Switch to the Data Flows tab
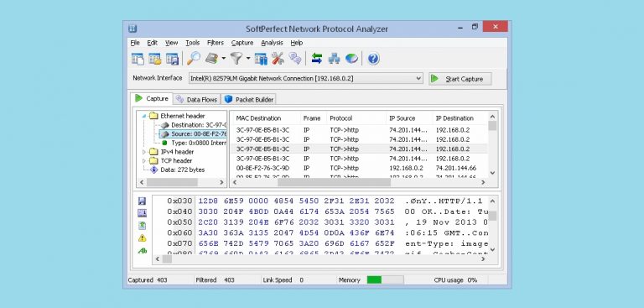The image size is (644, 308). (197, 100)
